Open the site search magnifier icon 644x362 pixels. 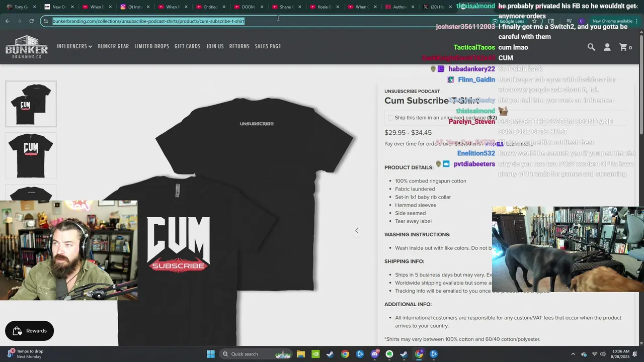[x=591, y=47]
